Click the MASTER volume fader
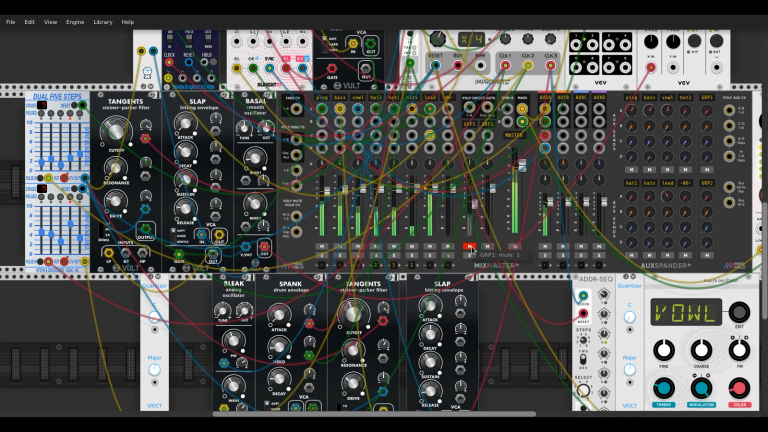 pyautogui.click(x=522, y=166)
